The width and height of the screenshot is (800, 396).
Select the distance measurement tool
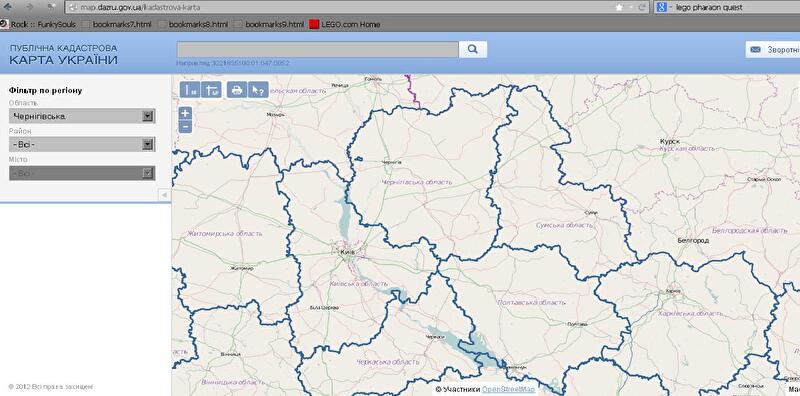[x=190, y=90]
